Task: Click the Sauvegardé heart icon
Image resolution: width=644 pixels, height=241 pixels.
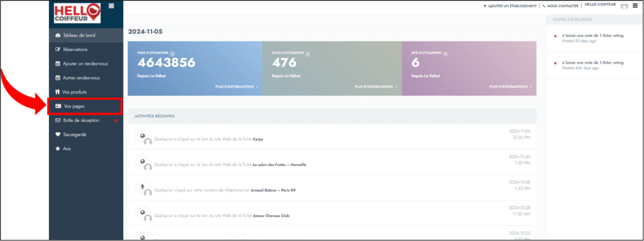Action: coord(57,135)
